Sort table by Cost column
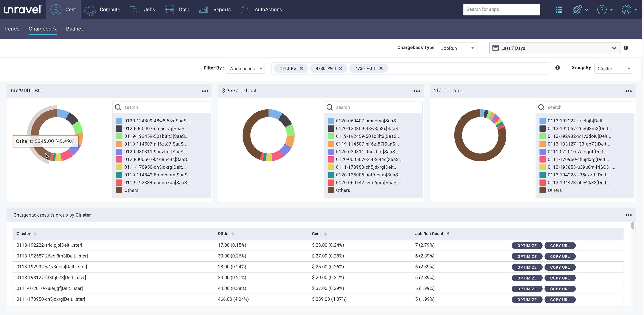The width and height of the screenshot is (644, 315). (x=325, y=234)
